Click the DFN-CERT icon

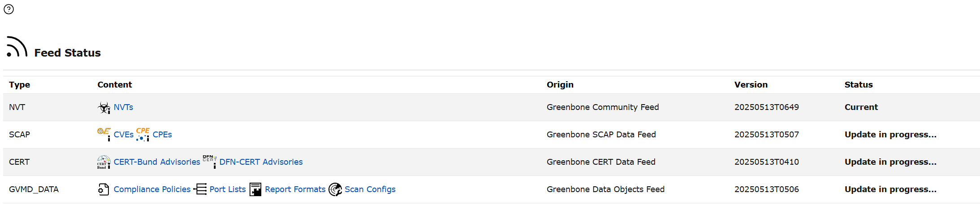pos(210,162)
